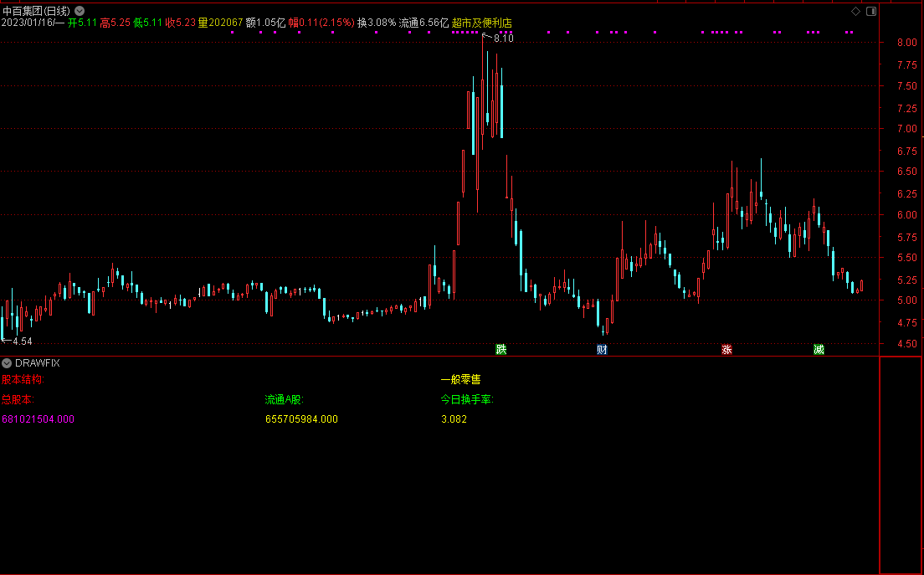
Task: Select the DRAWFIX indicator name
Action: (38, 363)
